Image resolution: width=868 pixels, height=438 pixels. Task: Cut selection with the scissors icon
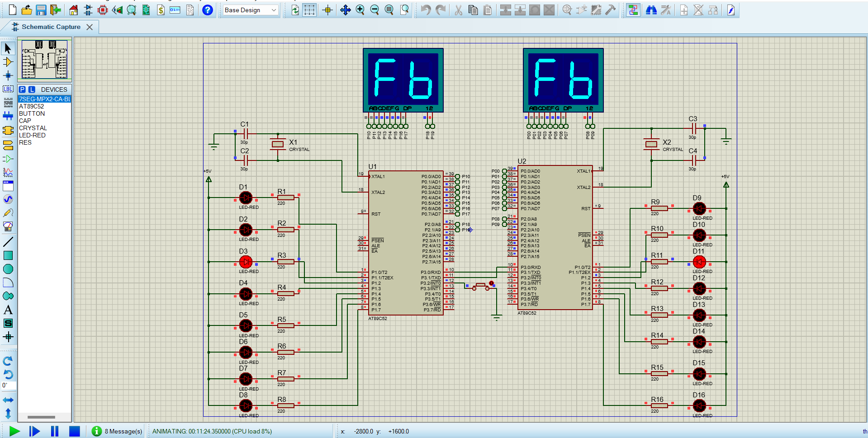(x=459, y=10)
